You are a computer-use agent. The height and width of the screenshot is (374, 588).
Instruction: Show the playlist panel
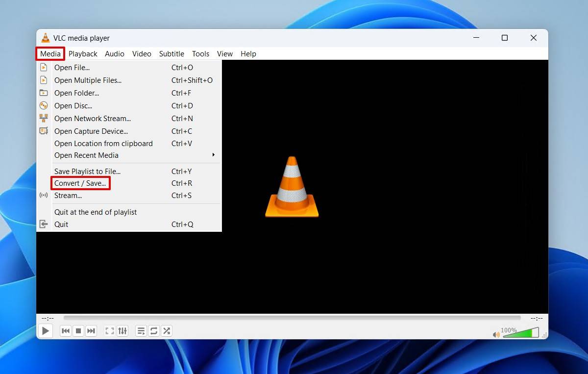(141, 331)
